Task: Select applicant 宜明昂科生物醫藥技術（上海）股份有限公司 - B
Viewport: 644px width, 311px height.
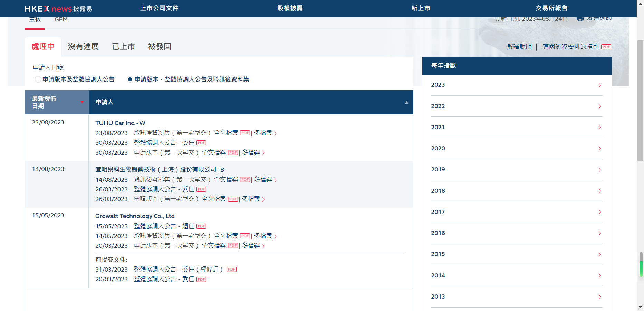Action: pos(160,170)
